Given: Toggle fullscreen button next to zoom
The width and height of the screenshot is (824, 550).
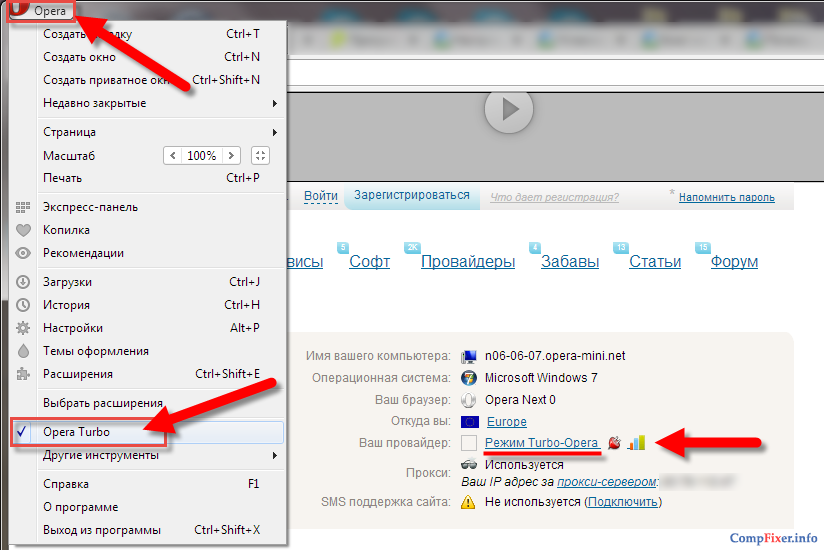Looking at the screenshot, I should tap(260, 156).
